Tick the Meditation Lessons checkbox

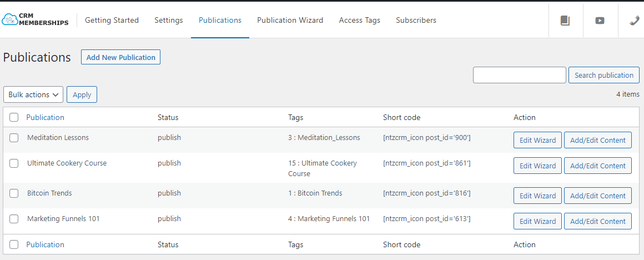pyautogui.click(x=14, y=138)
